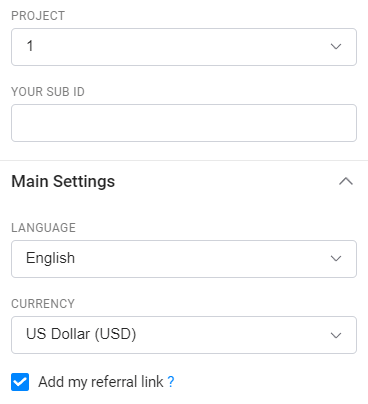
Task: Click the blue checkmark icon in checkbox
Action: click(20, 382)
